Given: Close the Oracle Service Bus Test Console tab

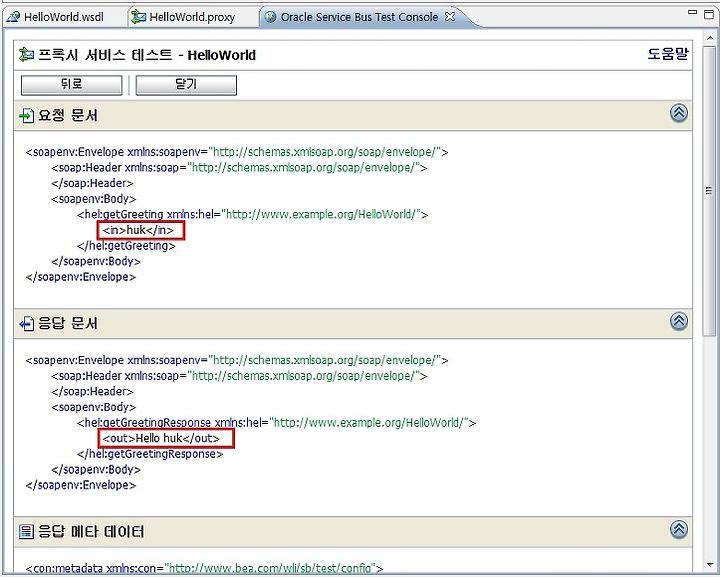Looking at the screenshot, I should coord(450,17).
